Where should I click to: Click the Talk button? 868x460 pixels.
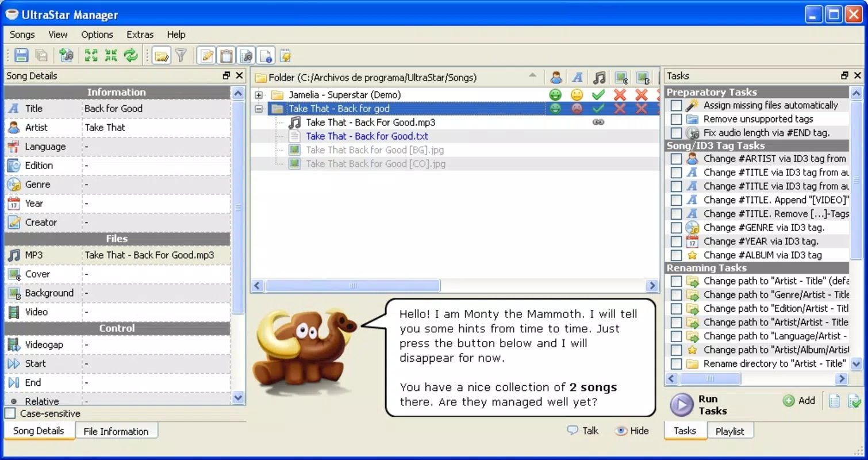click(583, 431)
